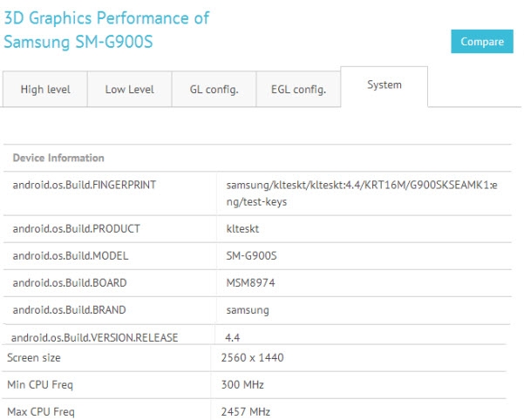The image size is (524, 420).
Task: Click the Min CPU Freq label
Action: (x=40, y=384)
